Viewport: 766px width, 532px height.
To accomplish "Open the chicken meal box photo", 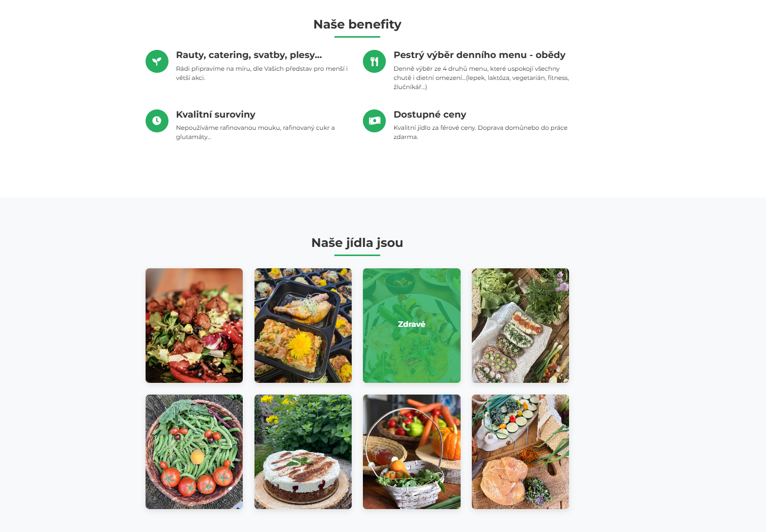I will [303, 325].
